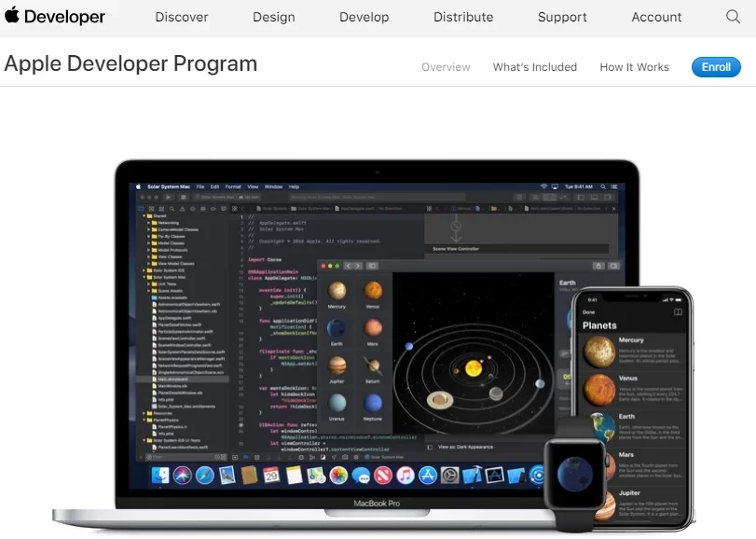Tap book icon on iPhone screen
This screenshot has width=756, height=539.
point(678,312)
